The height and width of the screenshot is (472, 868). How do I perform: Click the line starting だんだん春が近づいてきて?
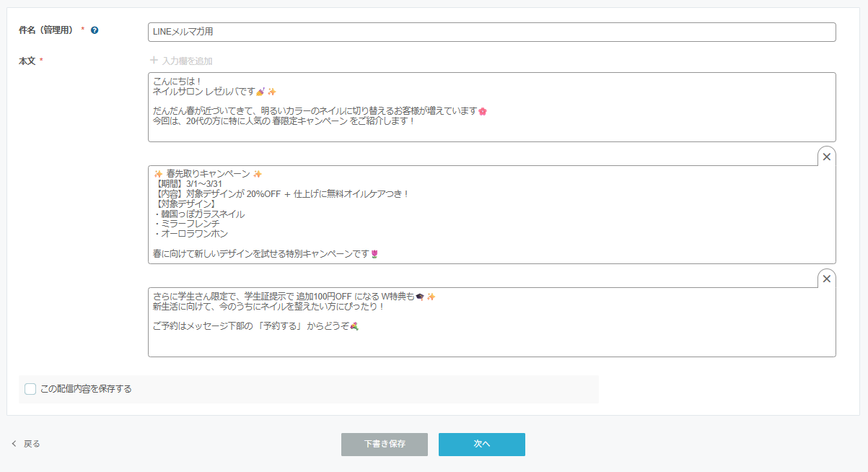point(320,112)
